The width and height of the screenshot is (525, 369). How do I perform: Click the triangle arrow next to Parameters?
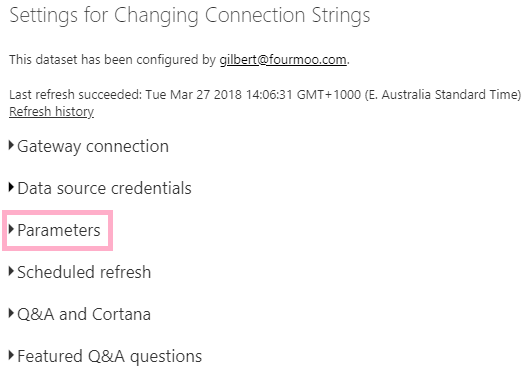pos(11,229)
